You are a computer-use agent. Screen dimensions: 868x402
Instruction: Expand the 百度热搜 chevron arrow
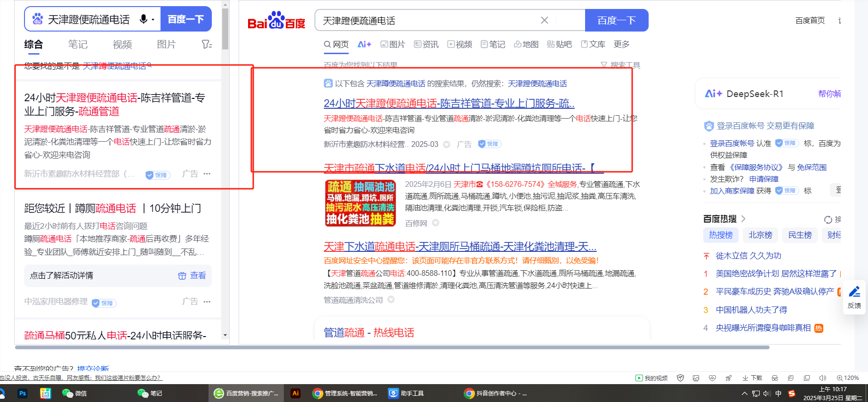click(x=743, y=219)
